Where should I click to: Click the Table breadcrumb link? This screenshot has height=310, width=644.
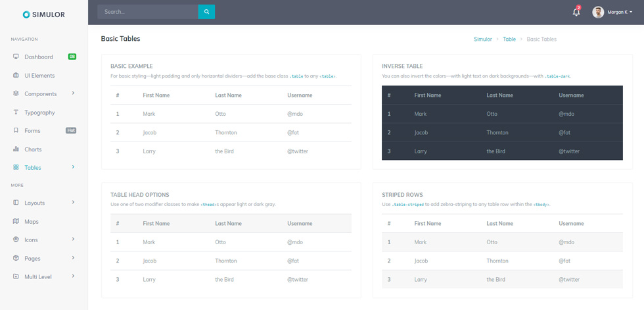[x=509, y=39]
